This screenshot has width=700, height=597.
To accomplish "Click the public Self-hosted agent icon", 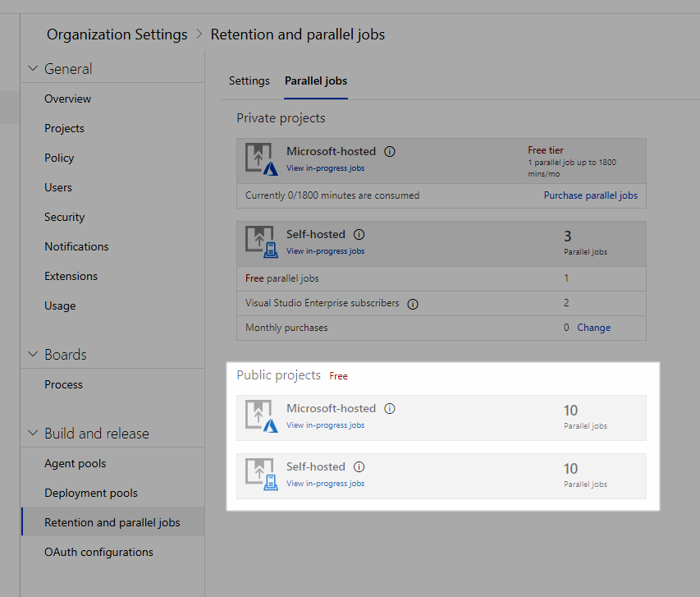I will (x=263, y=475).
